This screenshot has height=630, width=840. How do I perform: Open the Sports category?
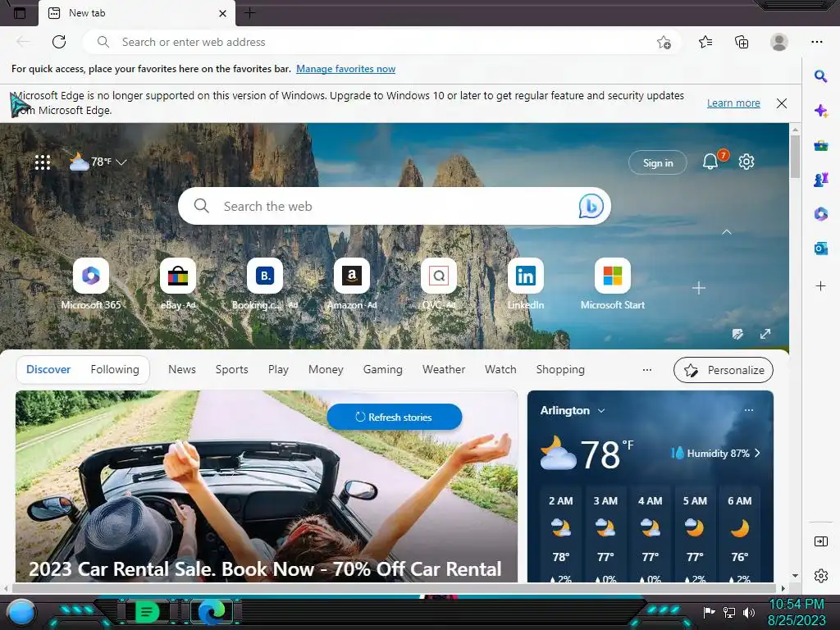[231, 370]
